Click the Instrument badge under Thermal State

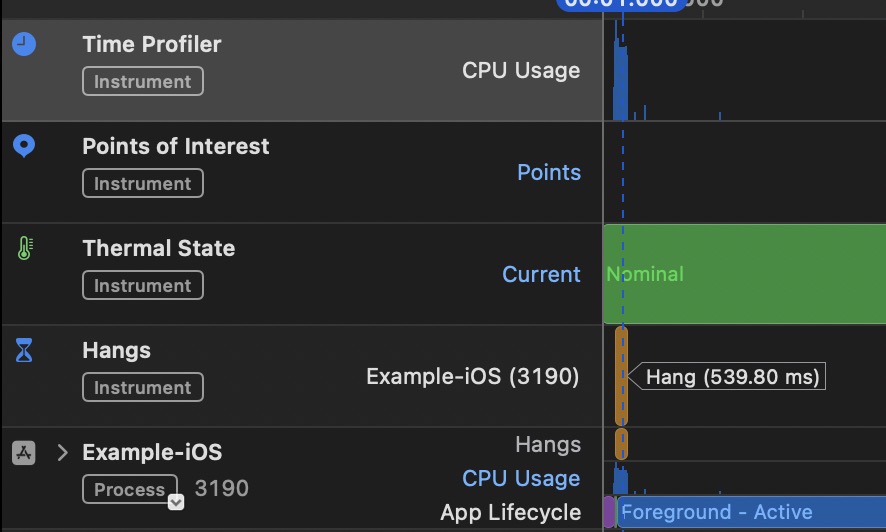(x=143, y=285)
